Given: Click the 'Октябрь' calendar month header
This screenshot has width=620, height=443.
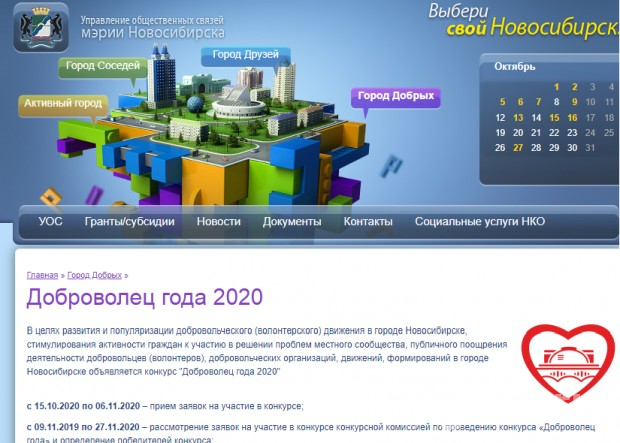Looking at the screenshot, I should 517,67.
